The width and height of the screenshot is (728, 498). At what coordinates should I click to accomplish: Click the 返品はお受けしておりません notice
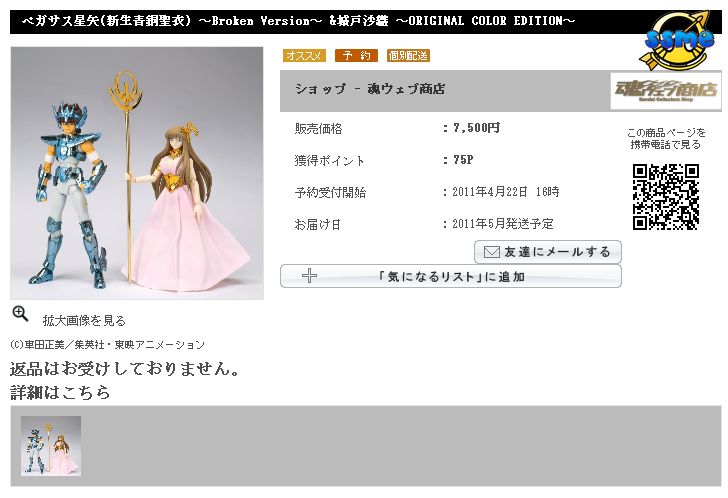[x=125, y=369]
